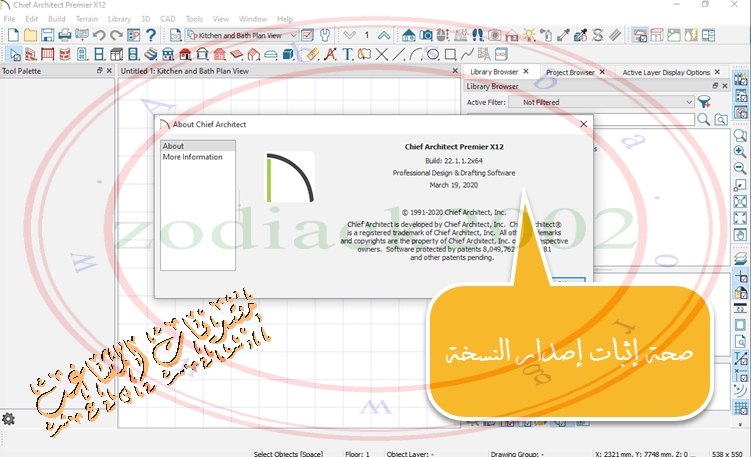Click the add library filter funnel icon
This screenshot has height=457, width=751.
[704, 102]
